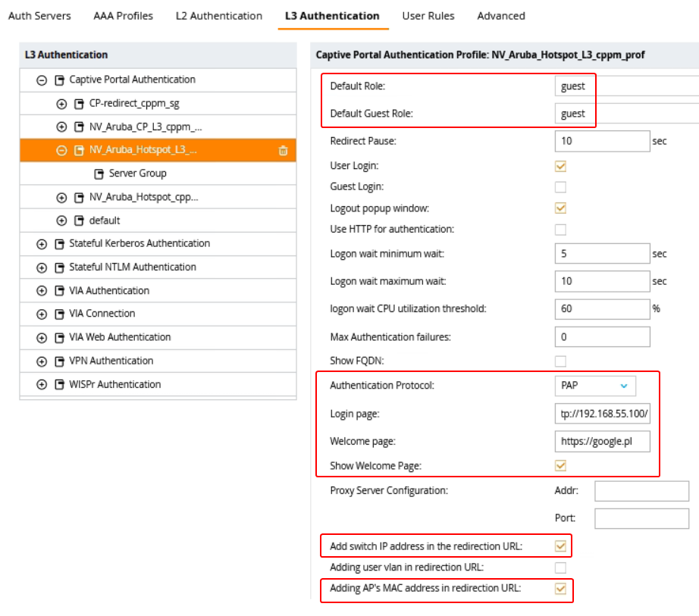Click the Server Group document icon
The height and width of the screenshot is (616, 699).
[x=99, y=174]
